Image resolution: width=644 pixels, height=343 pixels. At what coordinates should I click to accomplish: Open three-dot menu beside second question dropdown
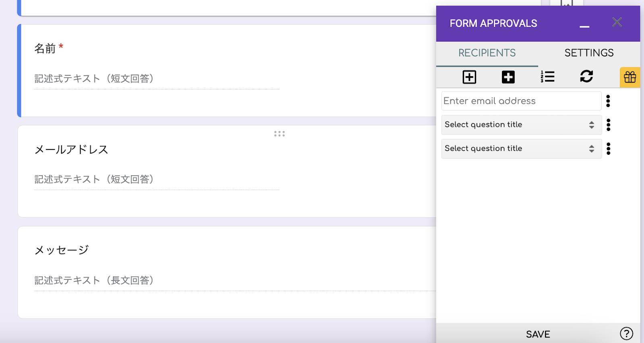(x=608, y=149)
